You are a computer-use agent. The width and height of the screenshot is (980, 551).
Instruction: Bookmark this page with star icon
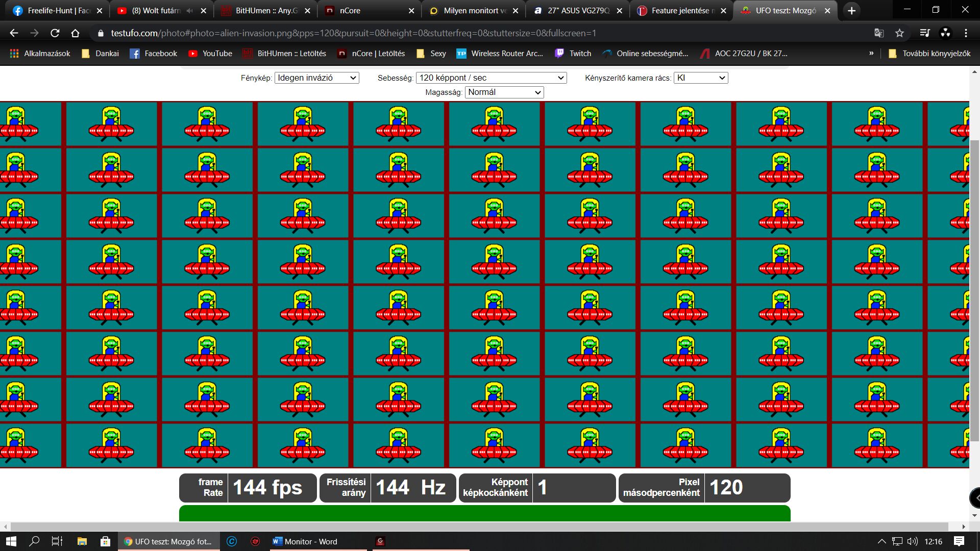pyautogui.click(x=899, y=33)
